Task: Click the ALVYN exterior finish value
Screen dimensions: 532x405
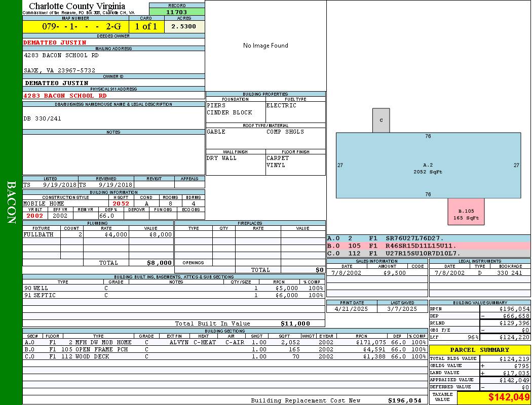Action: tap(179, 342)
